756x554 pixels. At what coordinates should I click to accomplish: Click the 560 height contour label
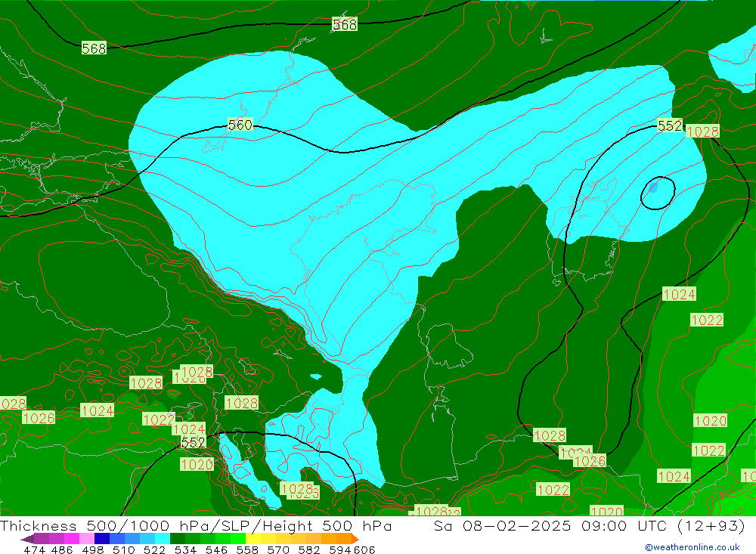(240, 125)
